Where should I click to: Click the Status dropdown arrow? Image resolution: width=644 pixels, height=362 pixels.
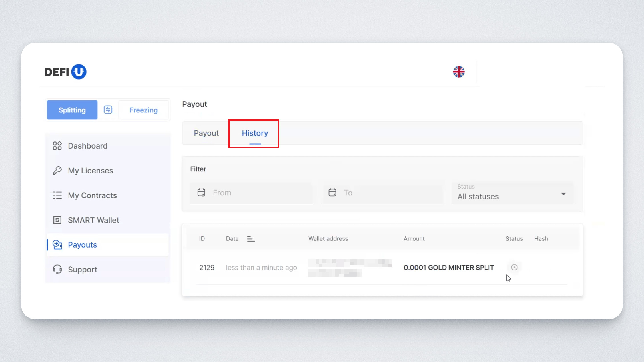click(563, 194)
